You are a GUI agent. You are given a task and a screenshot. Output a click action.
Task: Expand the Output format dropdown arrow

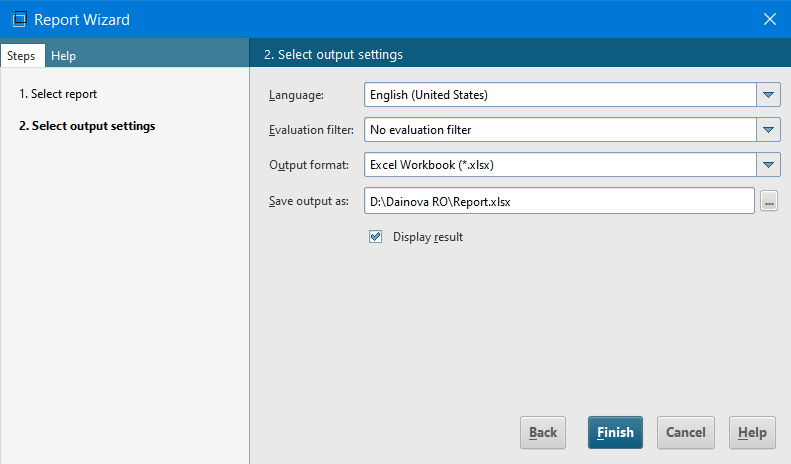click(x=768, y=165)
